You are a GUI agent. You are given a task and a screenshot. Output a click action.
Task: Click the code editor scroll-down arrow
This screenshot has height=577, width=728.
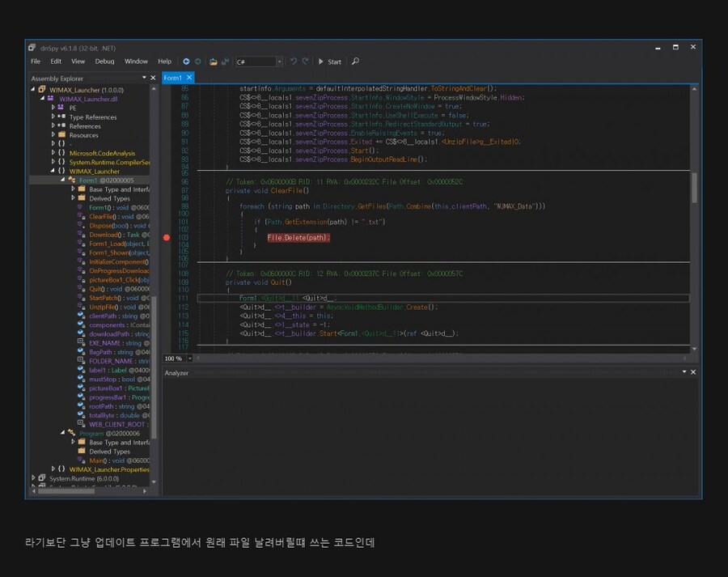(694, 349)
